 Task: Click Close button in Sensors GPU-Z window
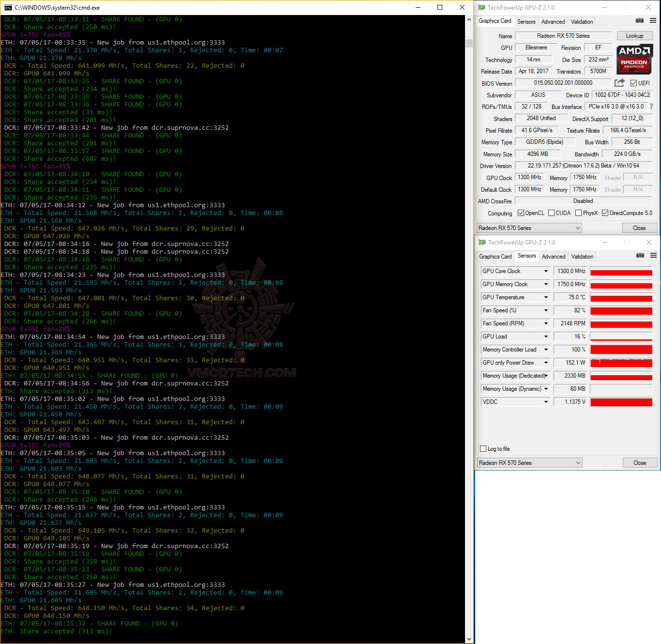click(640, 463)
